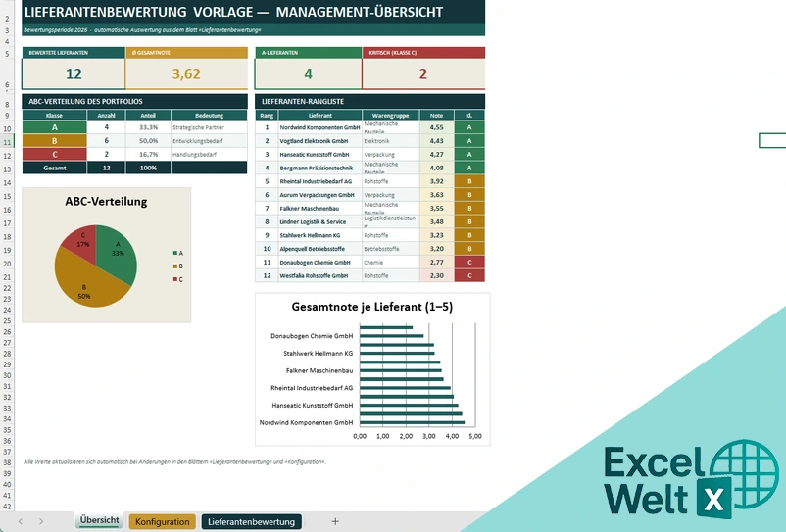Select row header 11
Image resolution: width=786 pixels, height=532 pixels.
click(7, 142)
